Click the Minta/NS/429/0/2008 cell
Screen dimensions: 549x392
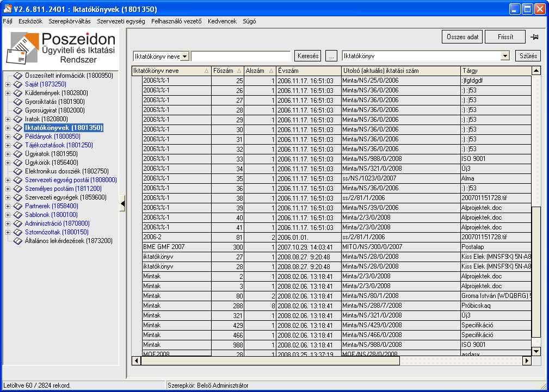tap(401, 326)
